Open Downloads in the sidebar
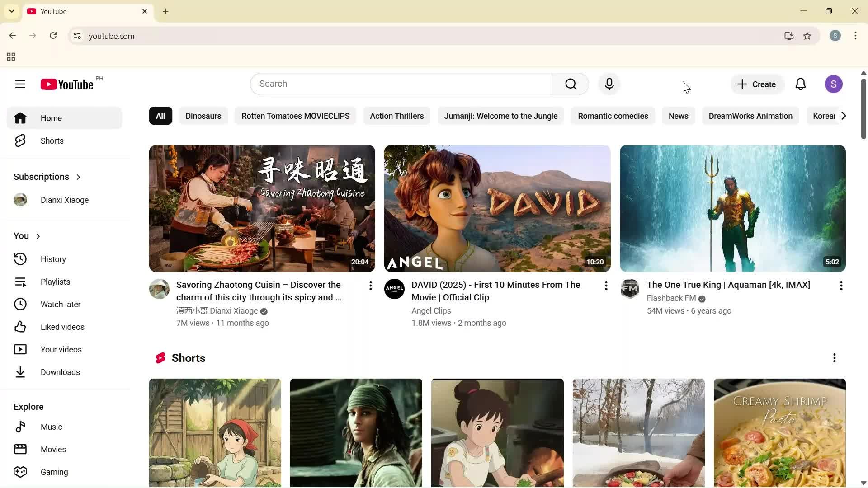Image resolution: width=868 pixels, height=488 pixels. tap(61, 372)
